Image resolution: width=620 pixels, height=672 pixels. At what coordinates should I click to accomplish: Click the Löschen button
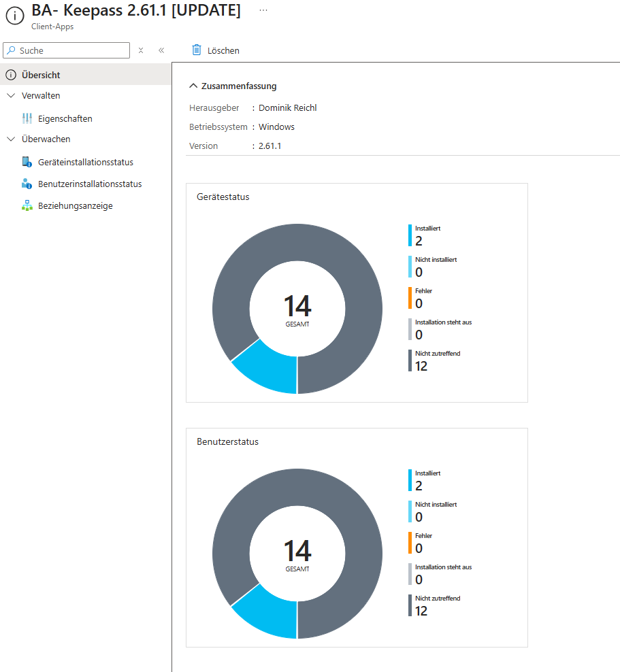coord(215,50)
